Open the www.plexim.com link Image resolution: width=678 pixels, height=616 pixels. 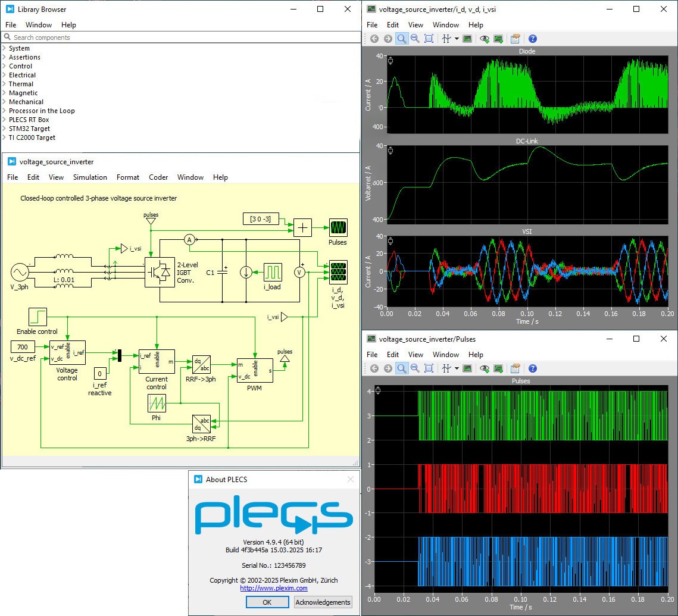[x=274, y=588]
